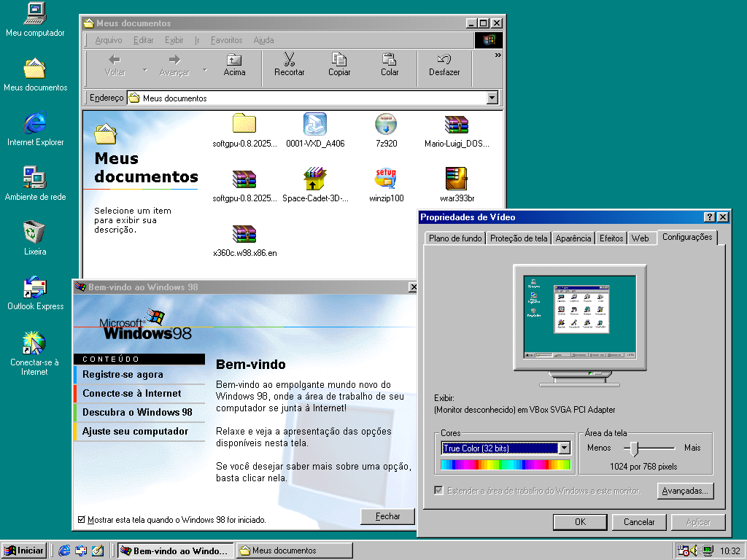Screen dimensions: 747x560
Task: Open the Endereço address bar dropdown
Action: [x=492, y=98]
